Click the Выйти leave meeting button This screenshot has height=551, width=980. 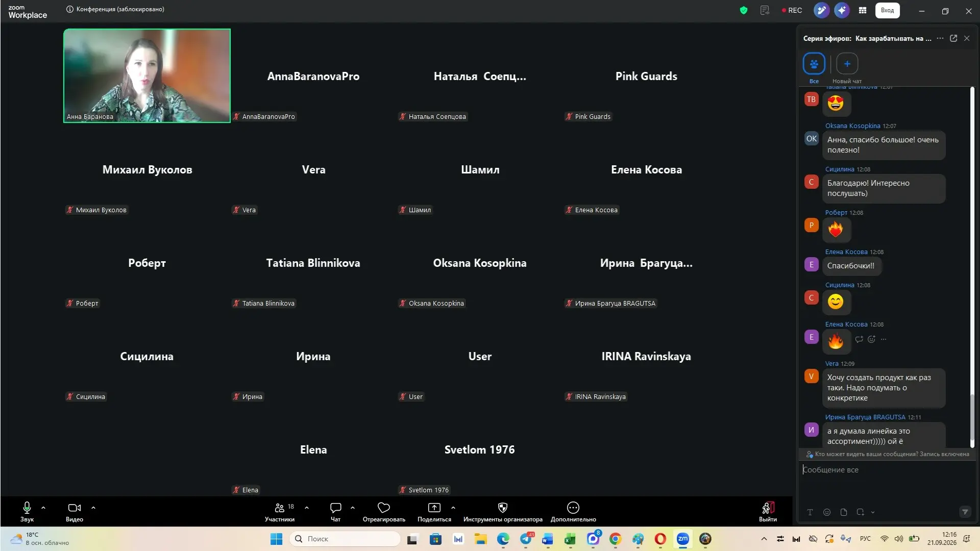pos(768,512)
